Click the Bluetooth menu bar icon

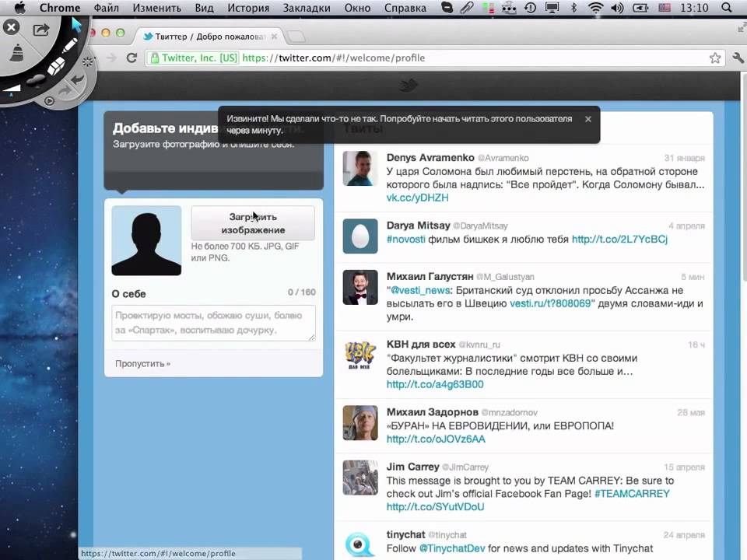pos(574,8)
